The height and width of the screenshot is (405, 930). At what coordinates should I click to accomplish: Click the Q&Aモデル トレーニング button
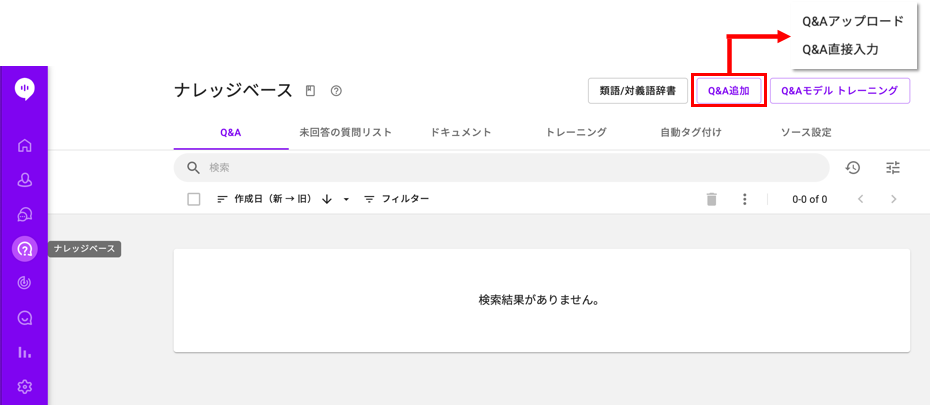(840, 91)
